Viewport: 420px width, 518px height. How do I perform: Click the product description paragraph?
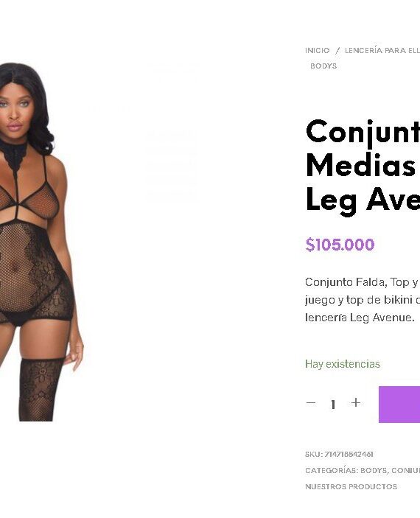click(363, 300)
